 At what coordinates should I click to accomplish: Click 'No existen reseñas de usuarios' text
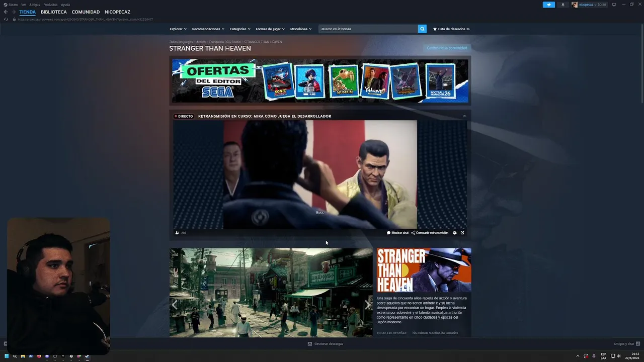435,333
